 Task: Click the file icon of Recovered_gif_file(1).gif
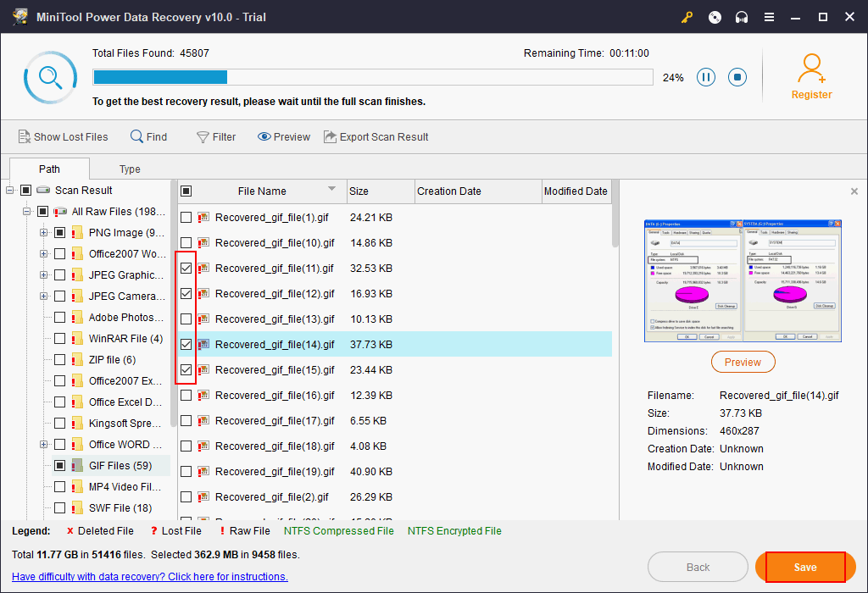point(203,218)
